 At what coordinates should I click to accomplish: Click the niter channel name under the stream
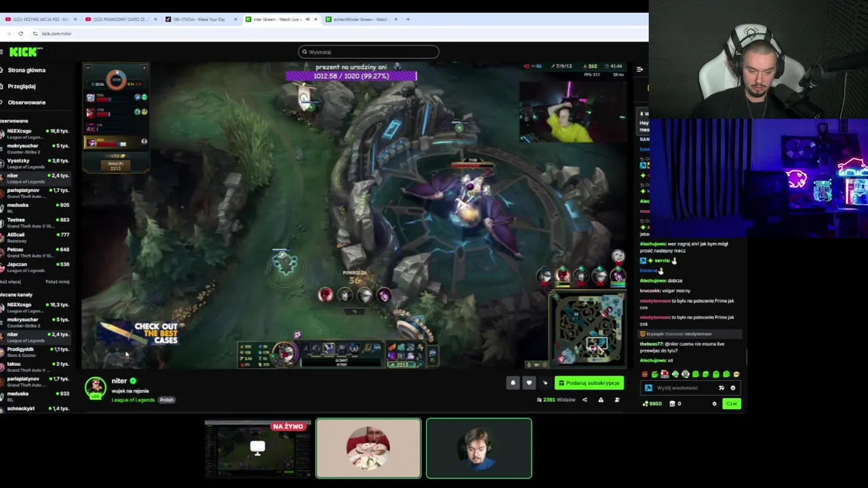click(119, 381)
